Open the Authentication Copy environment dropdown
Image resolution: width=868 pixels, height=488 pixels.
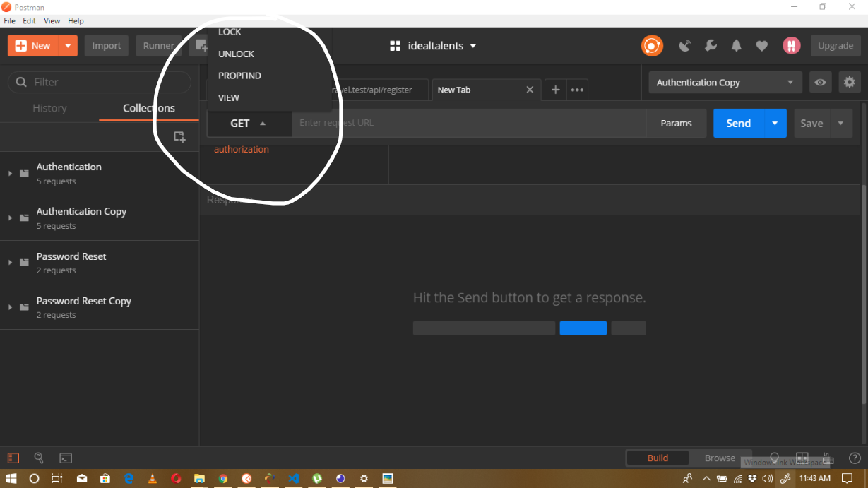[x=724, y=82]
